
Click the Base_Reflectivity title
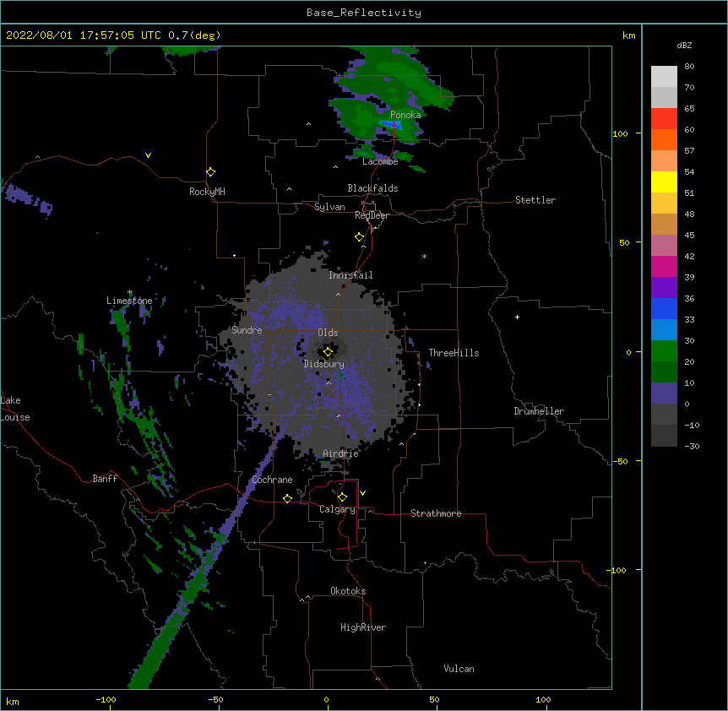point(364,13)
